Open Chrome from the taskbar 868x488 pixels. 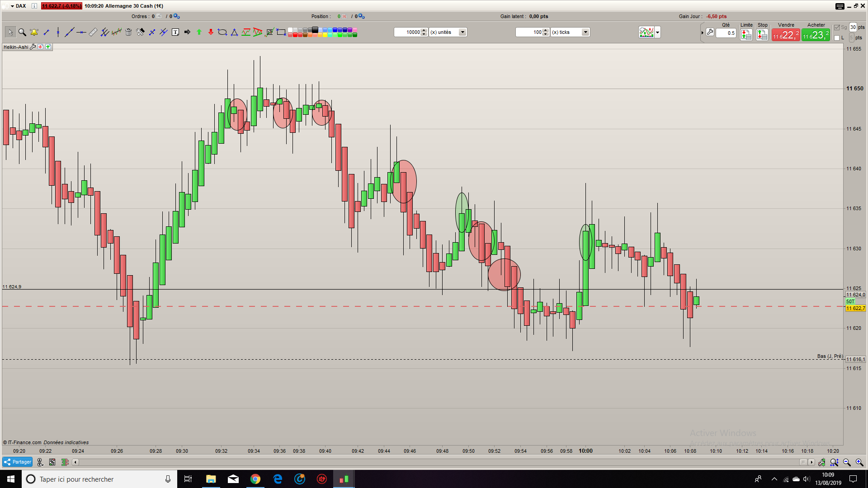[255, 479]
